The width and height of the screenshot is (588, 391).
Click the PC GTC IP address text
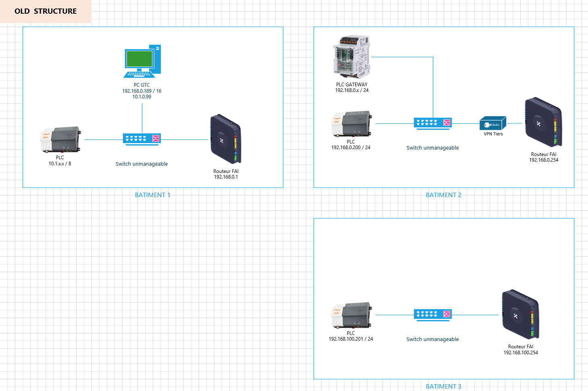[x=142, y=91]
